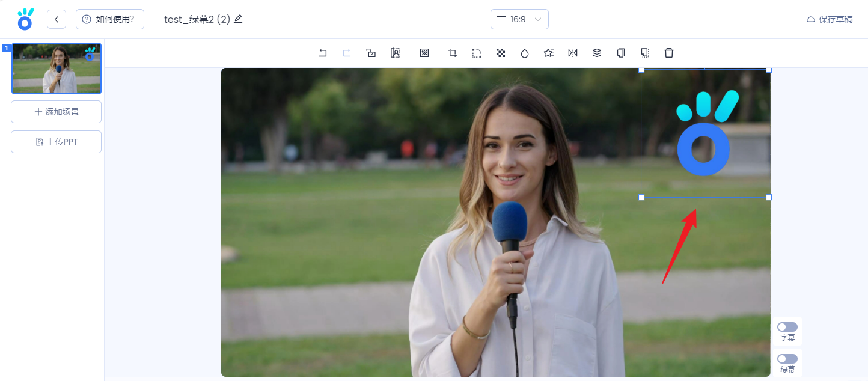The height and width of the screenshot is (381, 868).
Task: Delete selected element with trash icon
Action: point(669,53)
